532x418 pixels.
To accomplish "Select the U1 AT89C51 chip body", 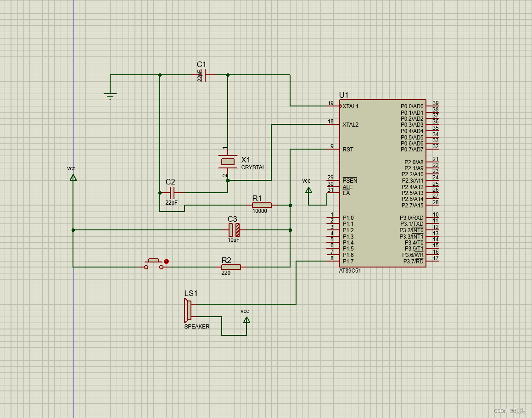I will pyautogui.click(x=382, y=183).
